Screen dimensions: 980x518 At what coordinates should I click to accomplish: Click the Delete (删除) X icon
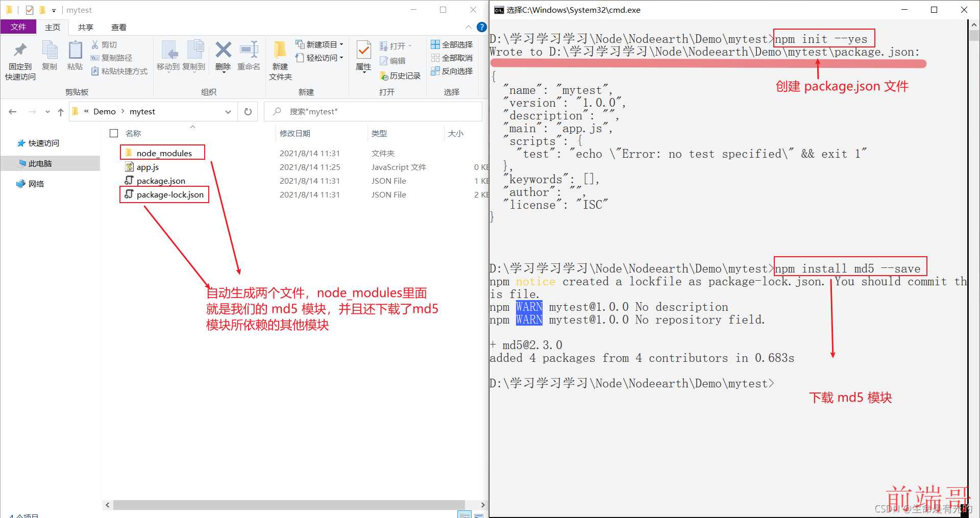coord(223,50)
